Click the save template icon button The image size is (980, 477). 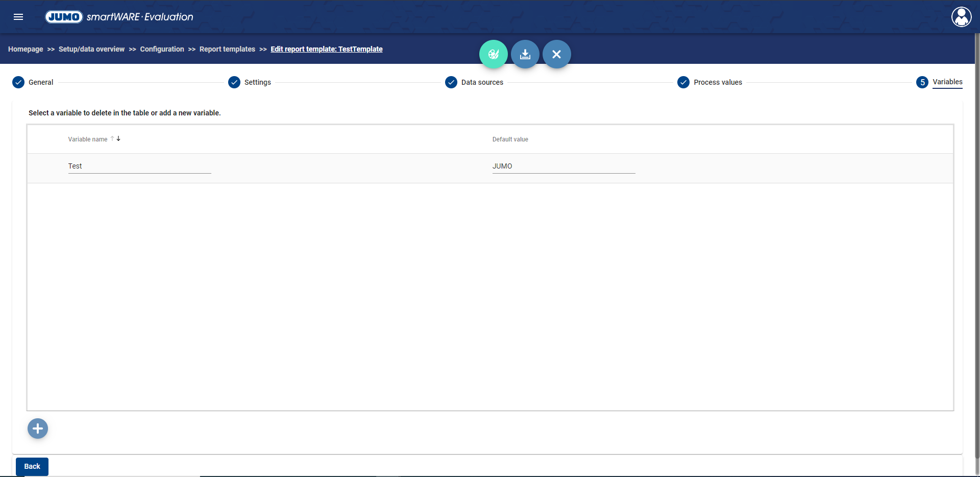point(525,54)
